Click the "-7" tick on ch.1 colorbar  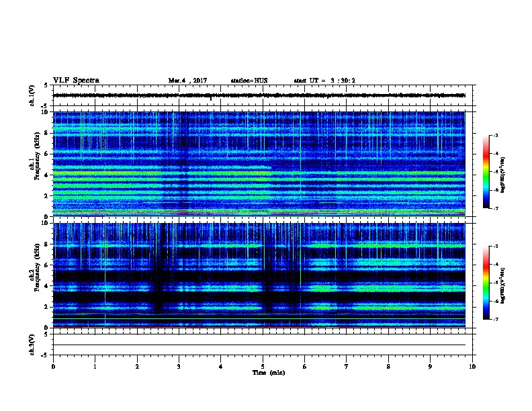point(495,208)
